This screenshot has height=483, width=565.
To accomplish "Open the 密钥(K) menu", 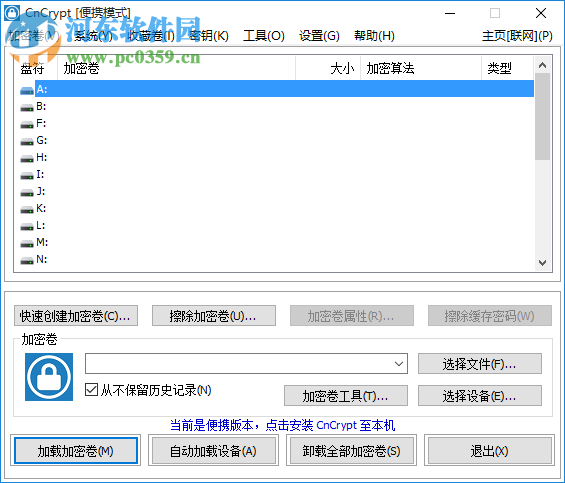I will coord(209,36).
